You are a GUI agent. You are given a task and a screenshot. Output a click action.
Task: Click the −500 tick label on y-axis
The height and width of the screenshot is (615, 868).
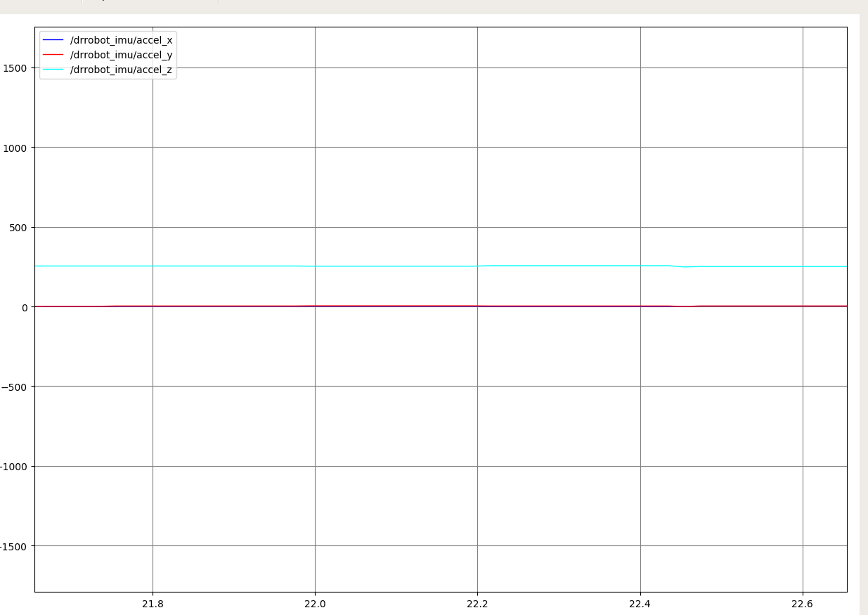[14, 387]
